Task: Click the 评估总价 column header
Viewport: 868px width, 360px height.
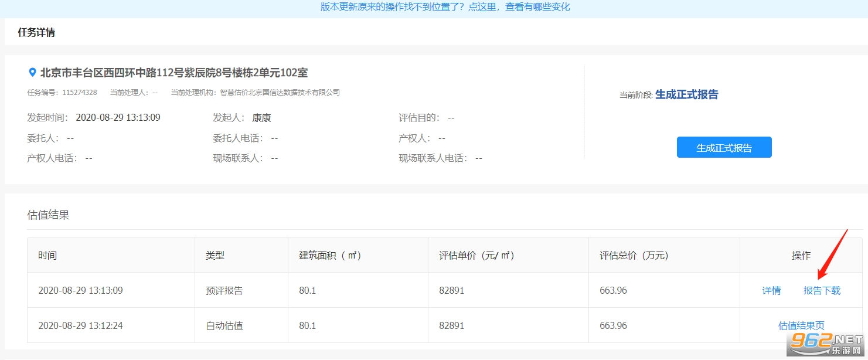Action: pyautogui.click(x=634, y=255)
